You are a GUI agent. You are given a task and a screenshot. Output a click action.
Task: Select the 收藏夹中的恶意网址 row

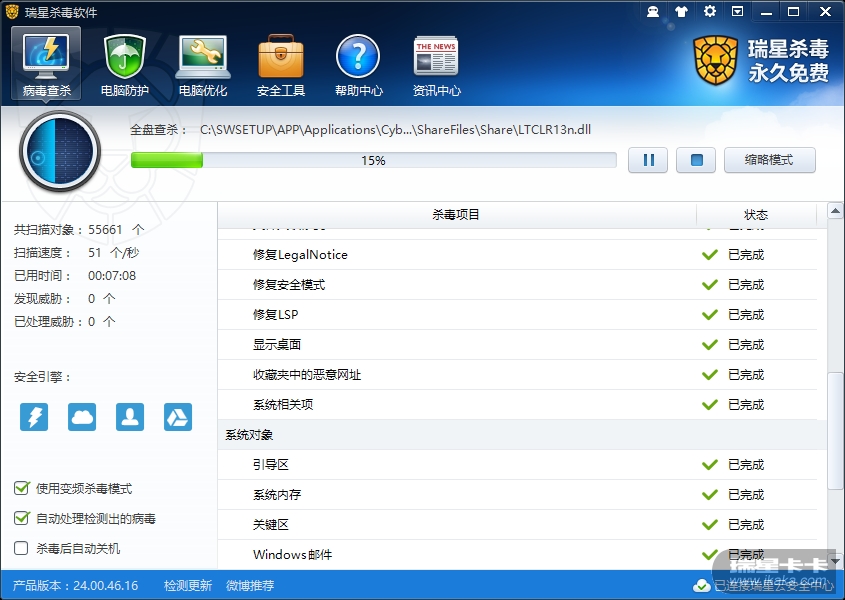(517, 375)
